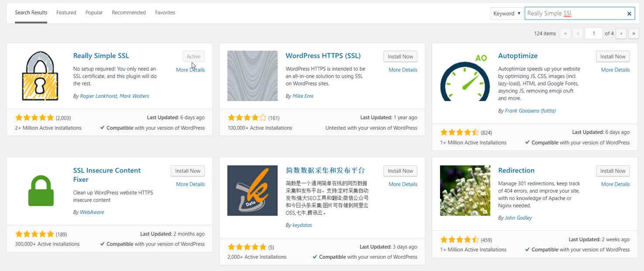Click the '2+ Million Active Installations' text

click(48, 128)
